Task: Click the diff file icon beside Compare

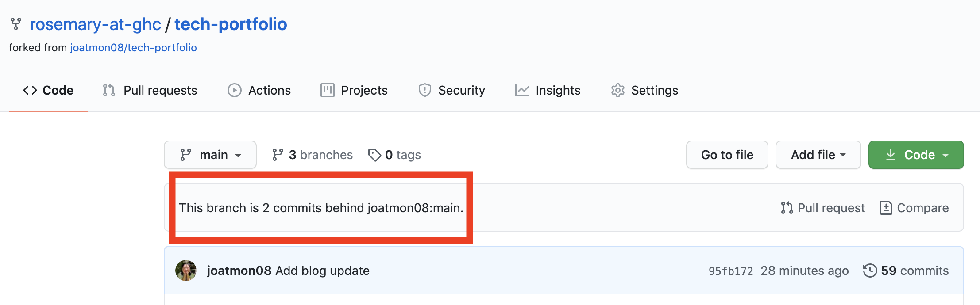Action: tap(886, 208)
